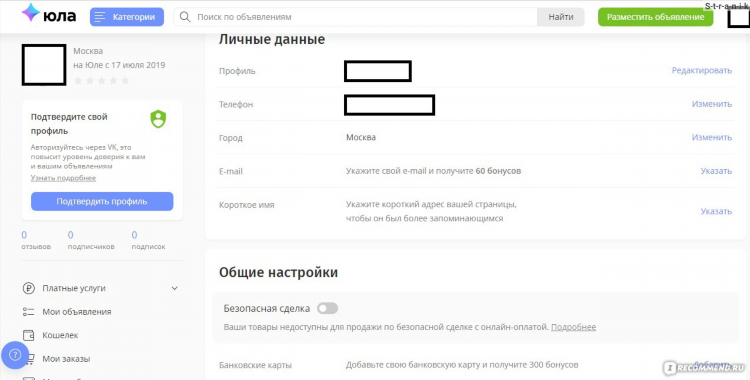This screenshot has height=380, width=750.
Task: Click 'на Юле с 17 июля 2019' text
Action: tap(119, 65)
